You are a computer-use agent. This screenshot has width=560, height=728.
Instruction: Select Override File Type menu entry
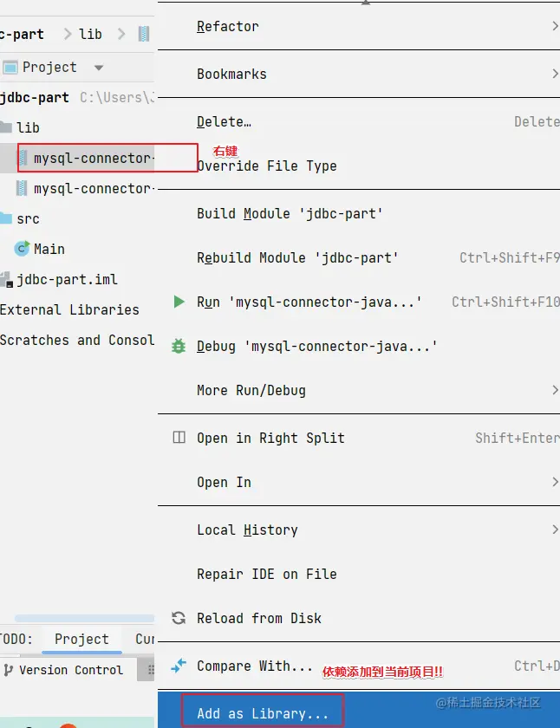click(266, 166)
